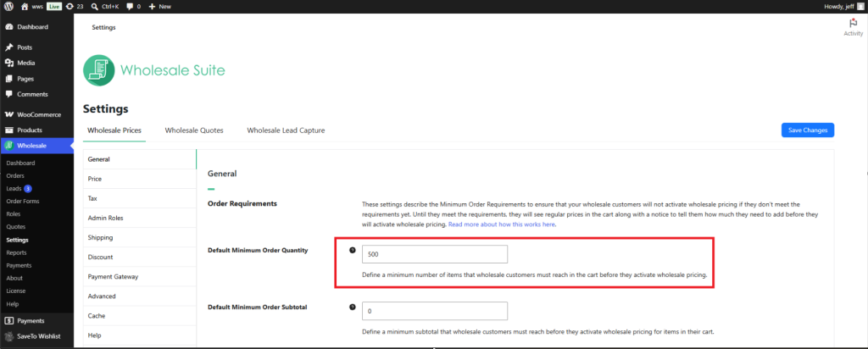Select the Tax settings section

click(140, 198)
